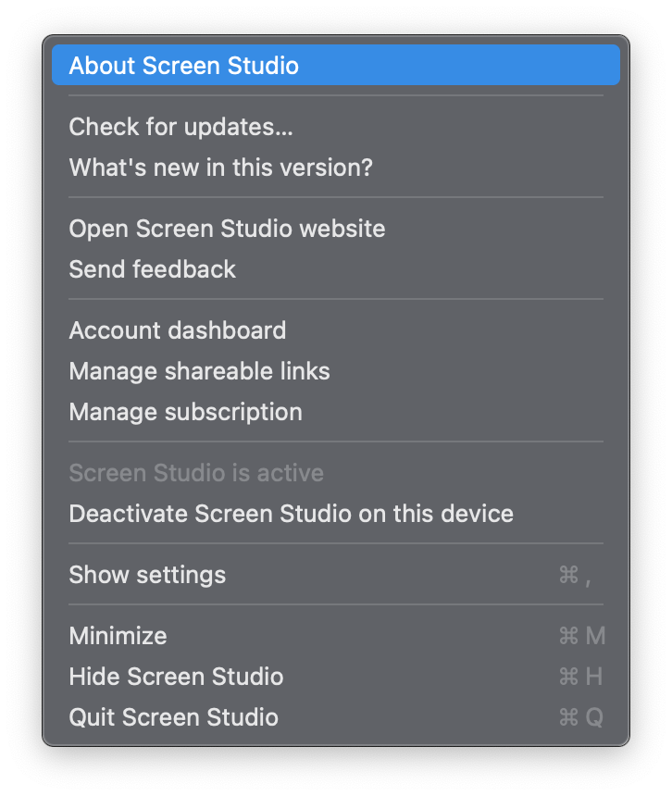Show the settings window
The height and width of the screenshot is (796, 672).
tap(147, 575)
